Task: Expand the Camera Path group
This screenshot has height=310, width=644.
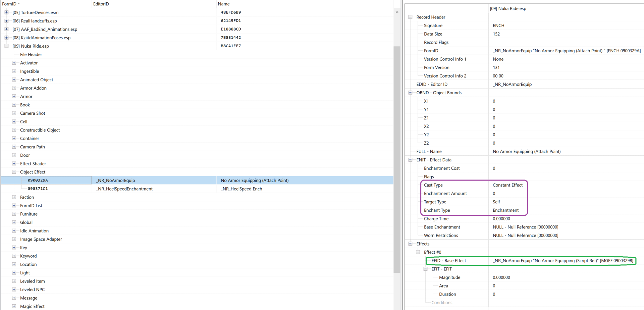Action: click(14, 147)
